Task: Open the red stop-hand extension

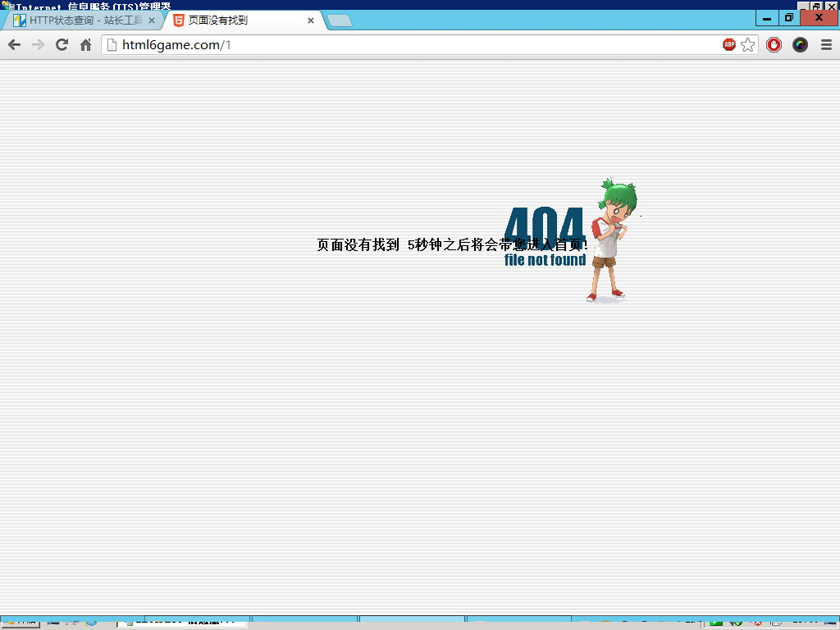Action: click(774, 45)
